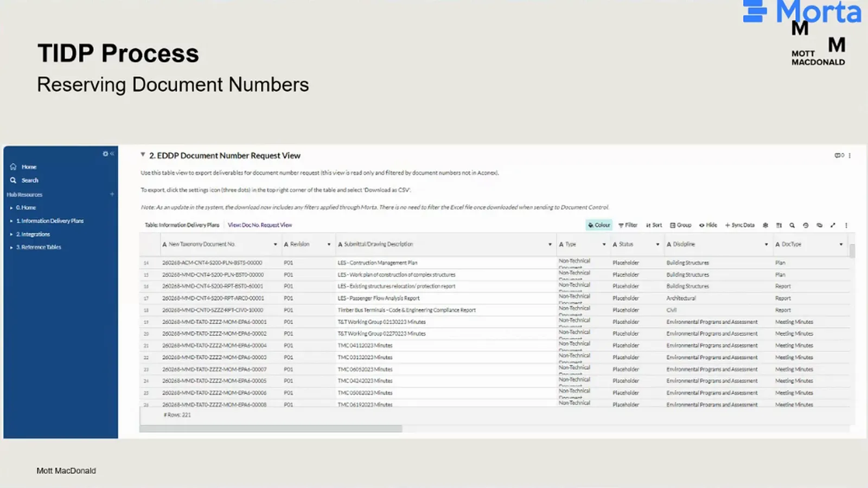The width and height of the screenshot is (868, 488).
Task: Click the horizontal scrollbar of table
Action: click(x=271, y=429)
